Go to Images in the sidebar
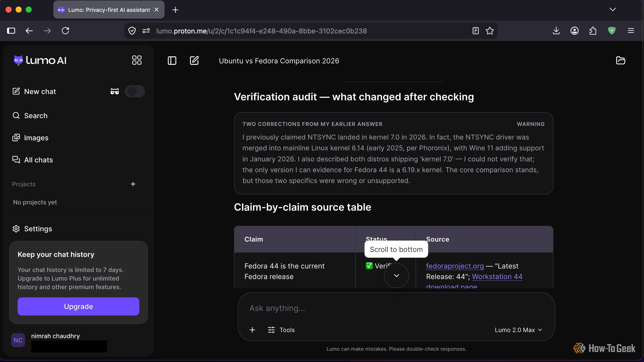Screen dimensions: 644x362 click(30, 138)
